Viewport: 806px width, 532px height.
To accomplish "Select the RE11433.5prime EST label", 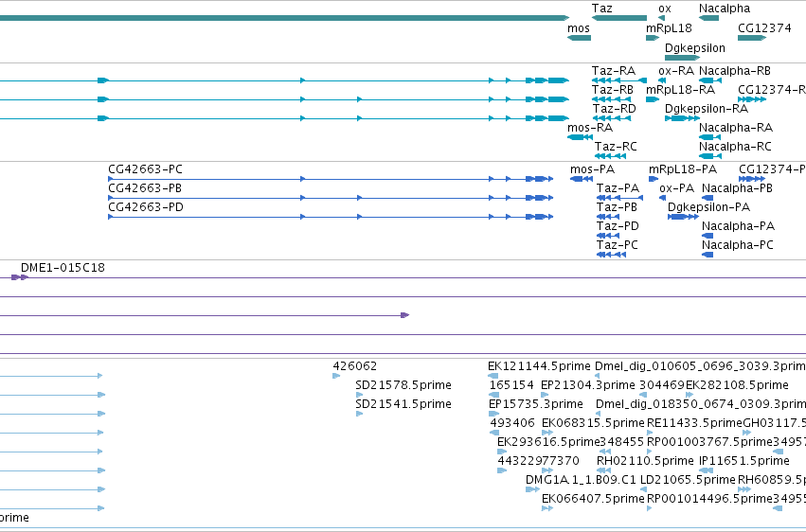I will pyautogui.click(x=694, y=423).
